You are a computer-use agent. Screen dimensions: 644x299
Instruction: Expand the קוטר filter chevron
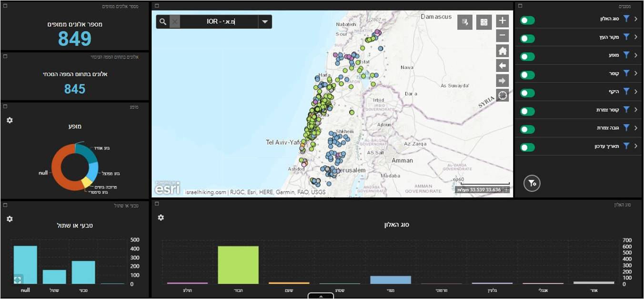pos(636,73)
